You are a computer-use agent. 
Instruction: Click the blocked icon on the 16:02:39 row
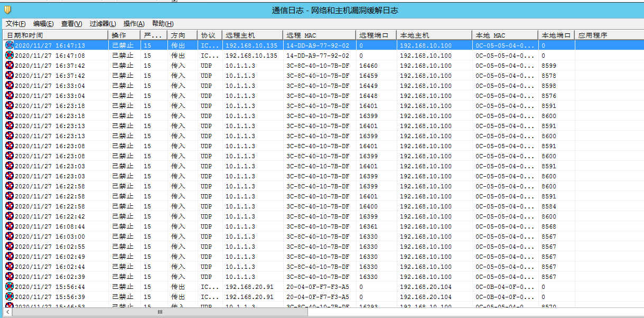pos(10,277)
